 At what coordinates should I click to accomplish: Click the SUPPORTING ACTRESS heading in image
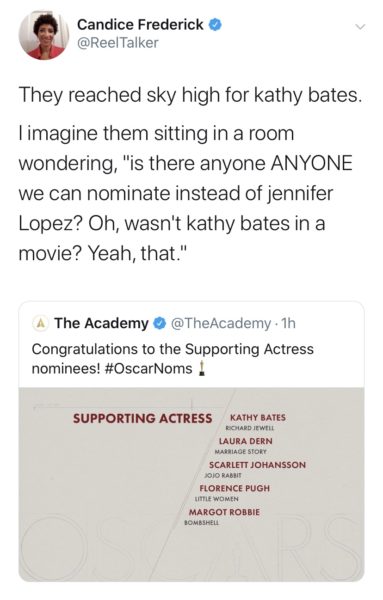(142, 419)
